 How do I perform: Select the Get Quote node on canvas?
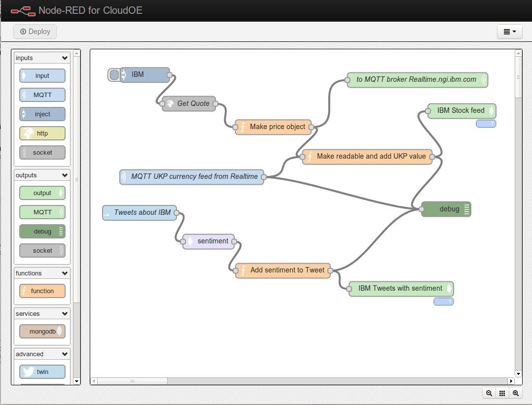click(x=189, y=103)
